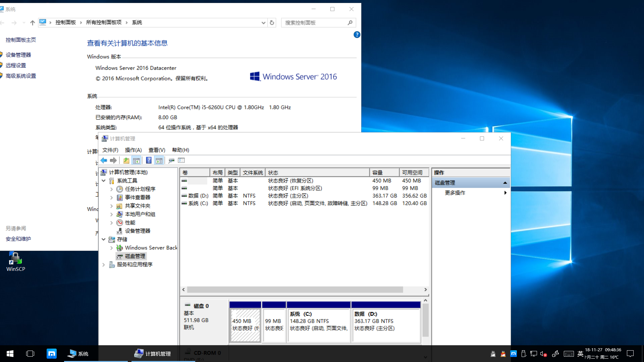644x362 pixels.
Task: Open Task View on the taskbar
Action: pyautogui.click(x=30, y=354)
